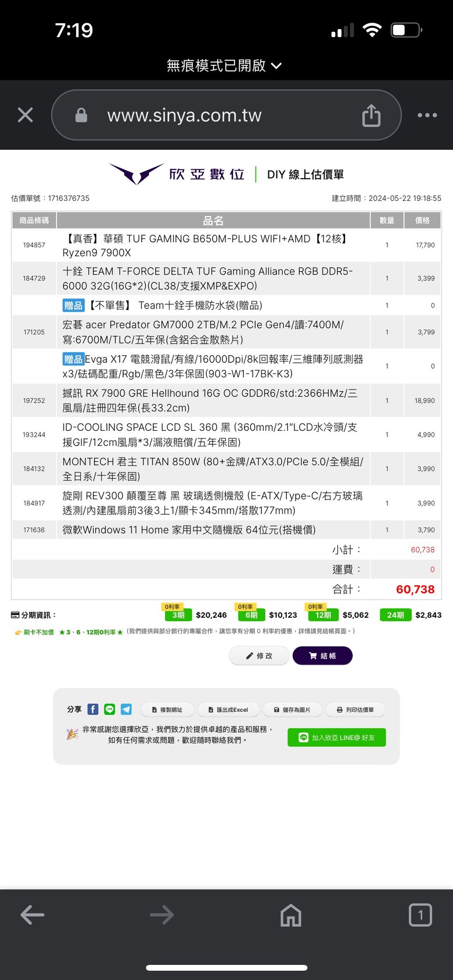Click the price 18,990
Image resolution: width=453 pixels, height=980 pixels.
click(425, 401)
